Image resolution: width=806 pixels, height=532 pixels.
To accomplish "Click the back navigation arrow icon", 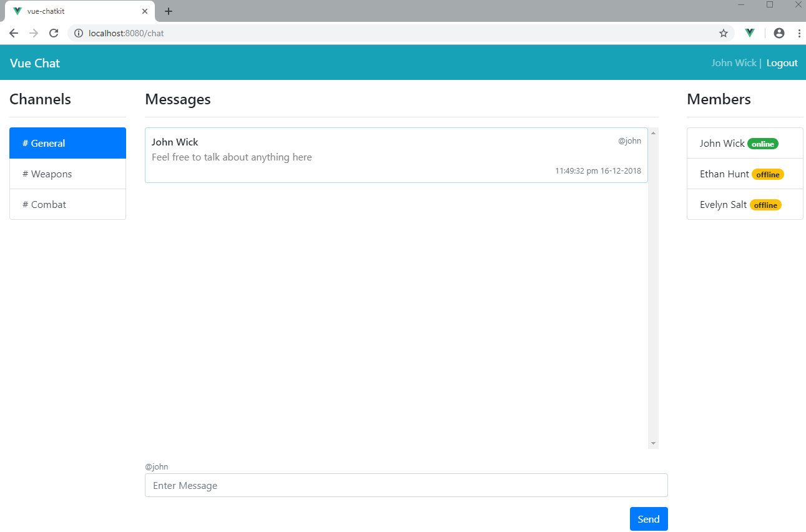I will coord(13,32).
